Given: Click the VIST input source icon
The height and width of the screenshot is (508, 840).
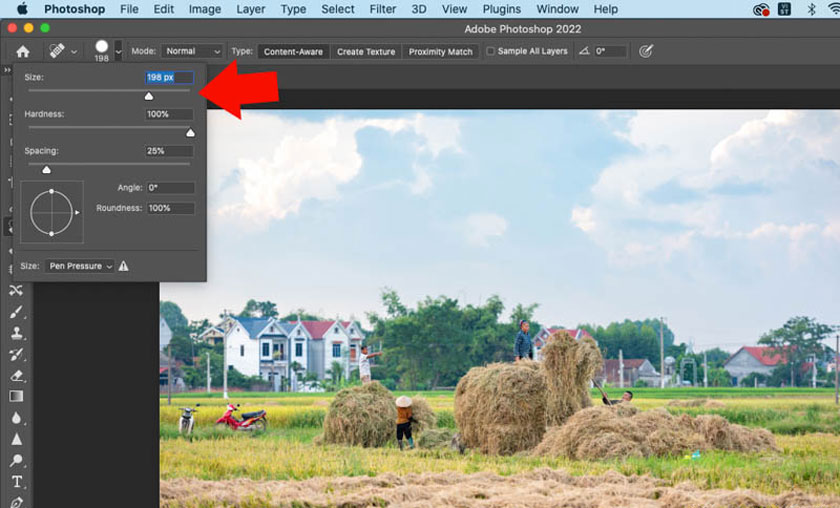Looking at the screenshot, I should pyautogui.click(x=784, y=9).
